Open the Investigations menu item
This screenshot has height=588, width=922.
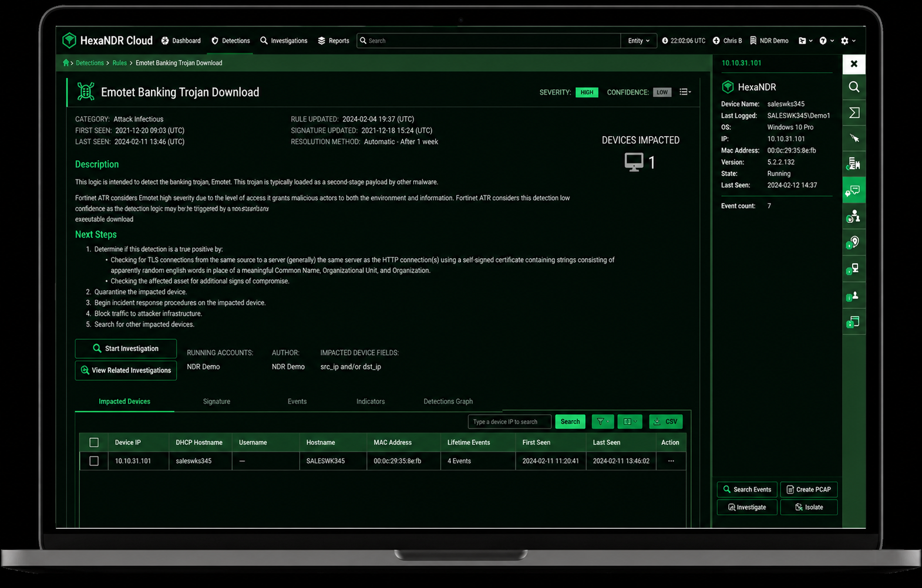[x=284, y=40]
